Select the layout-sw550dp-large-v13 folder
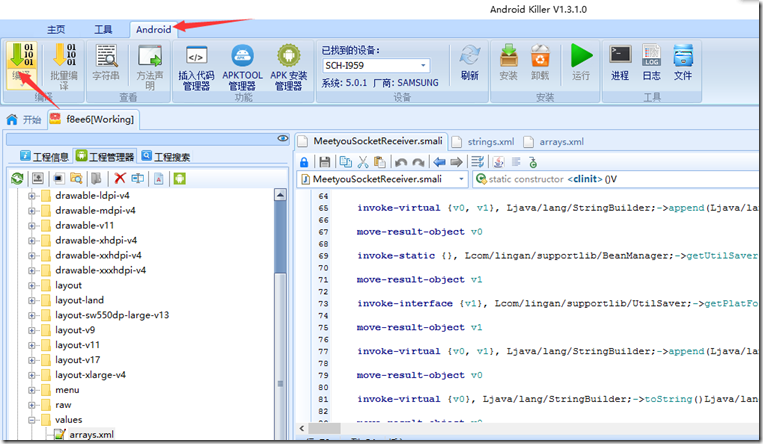Image resolution: width=763 pixels, height=444 pixels. pyautogui.click(x=112, y=315)
